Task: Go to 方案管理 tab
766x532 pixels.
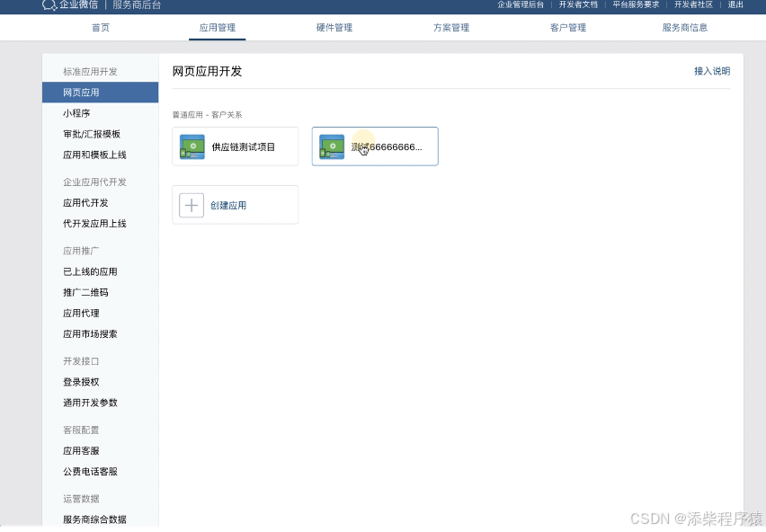Action: coord(451,28)
